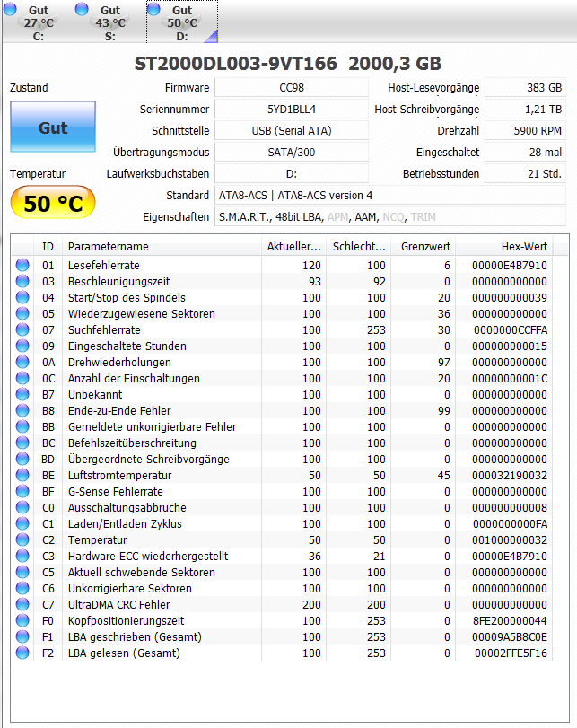577x728 pixels.
Task: Click the Übertragungsmodus field SATA/300
Action: pos(292,153)
